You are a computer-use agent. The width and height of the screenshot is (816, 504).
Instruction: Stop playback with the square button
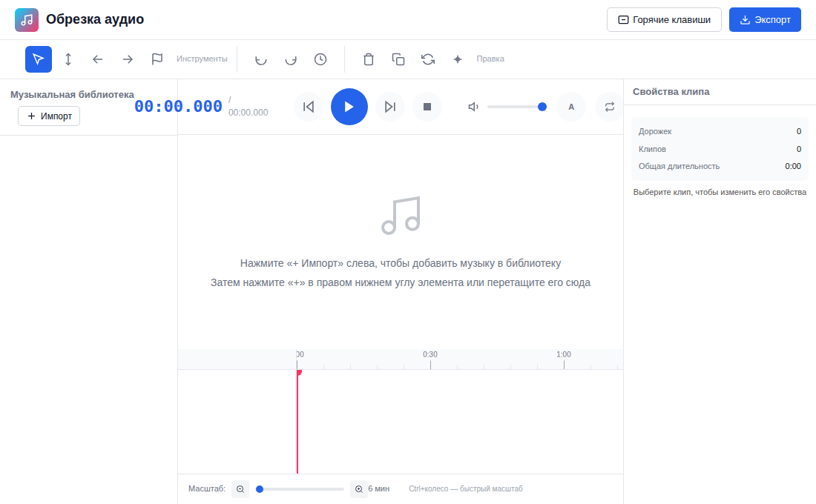(x=427, y=107)
